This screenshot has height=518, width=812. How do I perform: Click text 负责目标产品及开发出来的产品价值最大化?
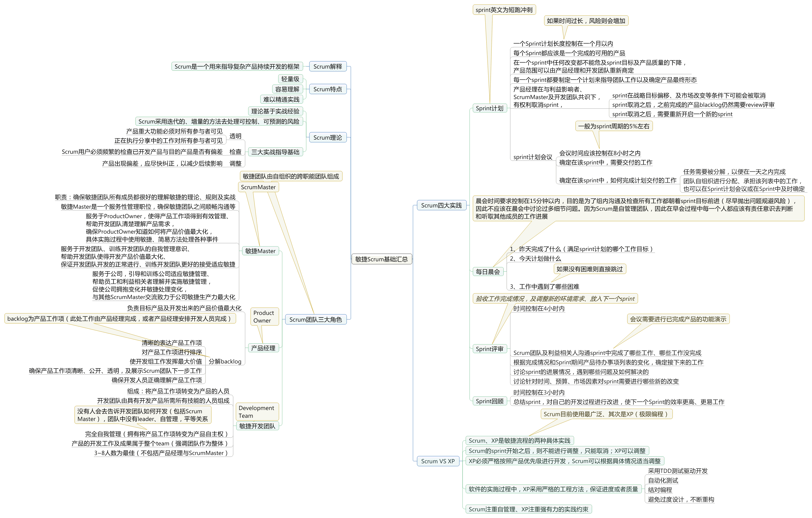(184, 308)
